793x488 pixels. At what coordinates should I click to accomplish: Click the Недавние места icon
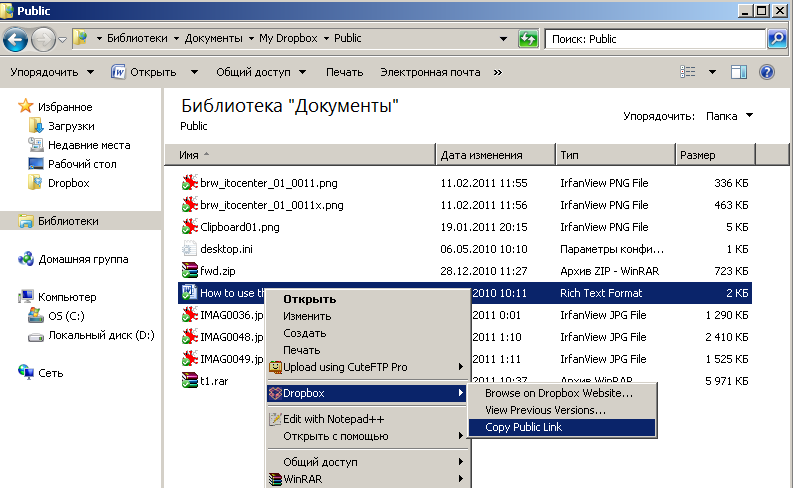click(36, 145)
